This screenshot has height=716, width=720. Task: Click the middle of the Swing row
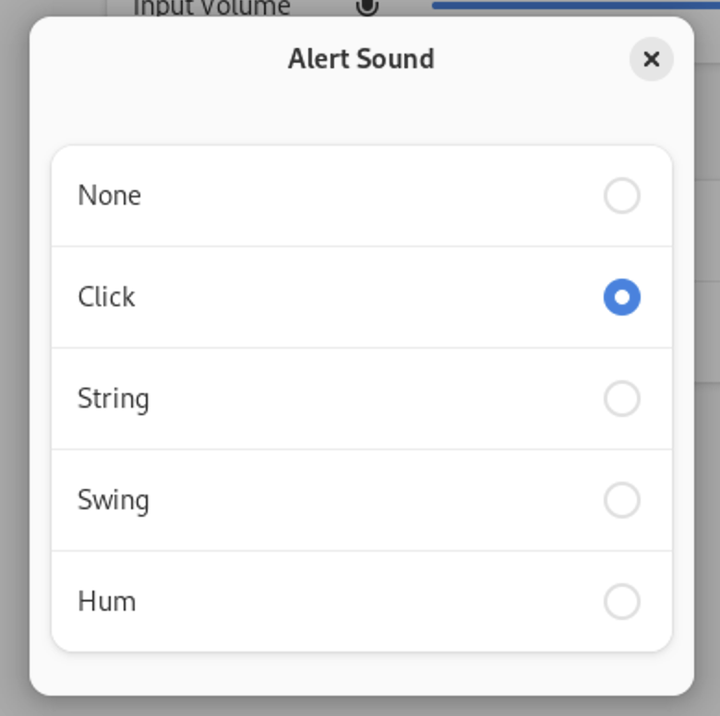tap(361, 500)
